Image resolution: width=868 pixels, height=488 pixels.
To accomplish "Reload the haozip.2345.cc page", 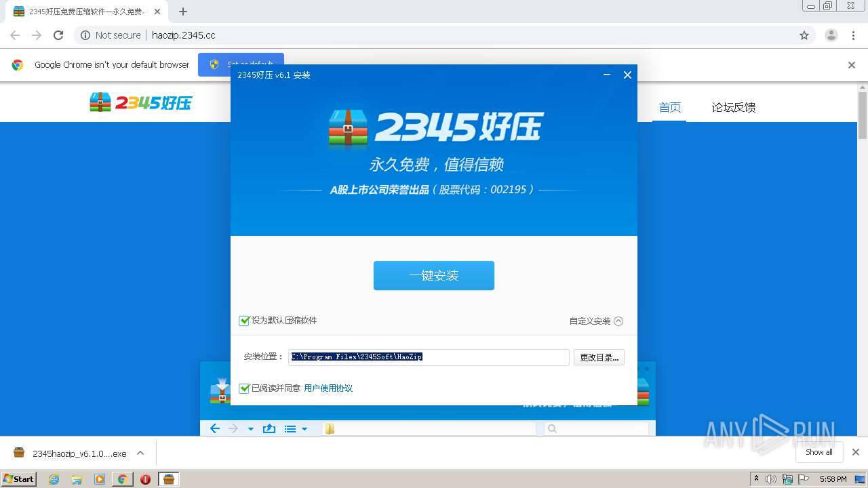I will point(58,35).
